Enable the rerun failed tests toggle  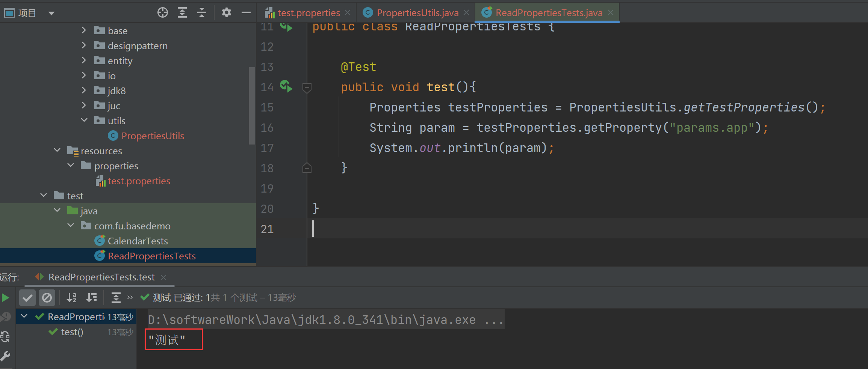6,337
